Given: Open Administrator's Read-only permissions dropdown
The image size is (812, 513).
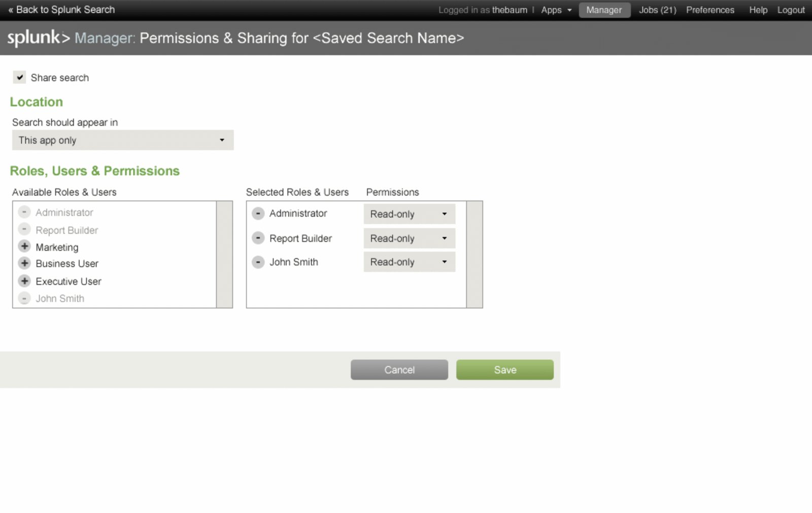Looking at the screenshot, I should 410,214.
